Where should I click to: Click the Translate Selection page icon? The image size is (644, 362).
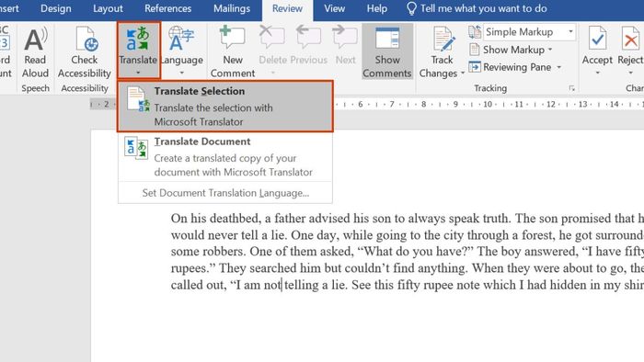[x=138, y=99]
